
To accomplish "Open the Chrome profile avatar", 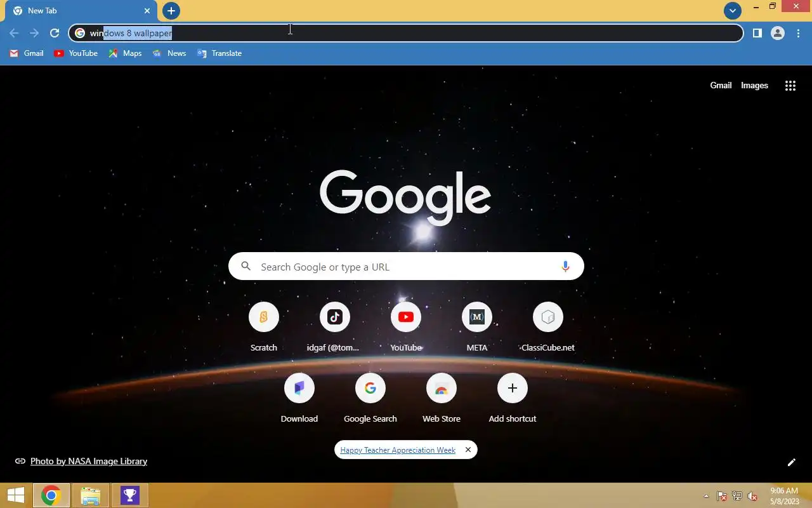I will click(778, 33).
